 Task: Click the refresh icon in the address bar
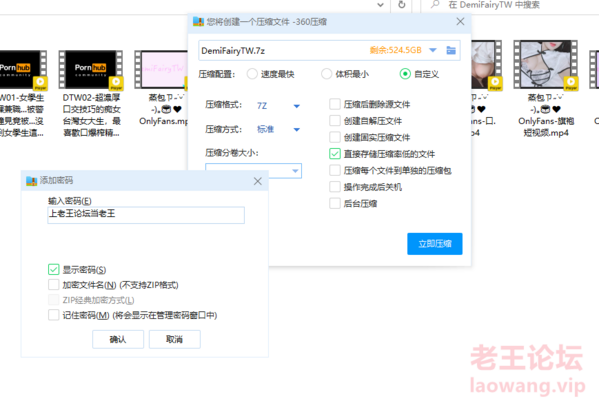(x=401, y=5)
